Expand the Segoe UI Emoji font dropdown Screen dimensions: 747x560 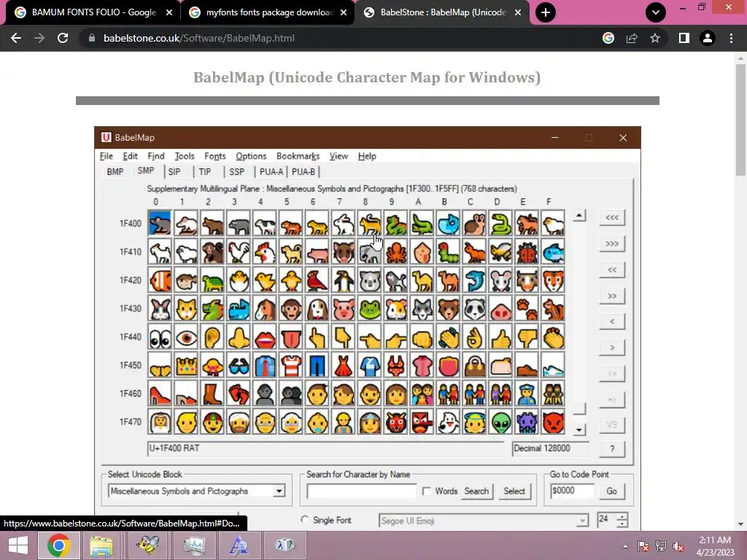point(582,521)
